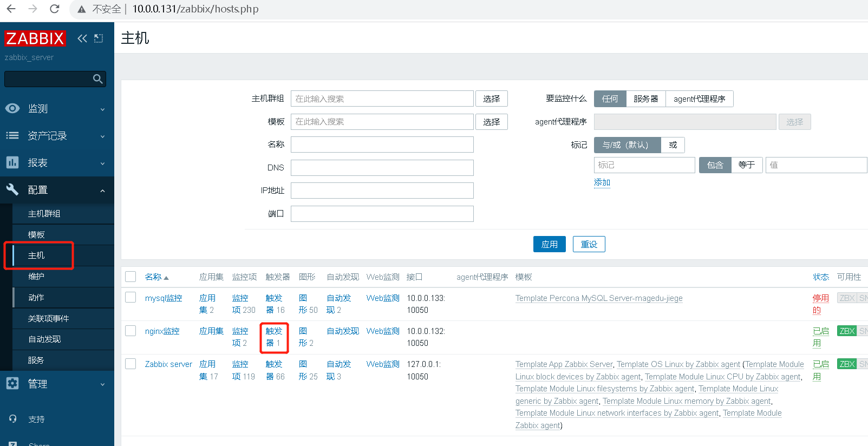Open 自动发现 in the configuration submenu
The width and height of the screenshot is (868, 446).
[63, 339]
